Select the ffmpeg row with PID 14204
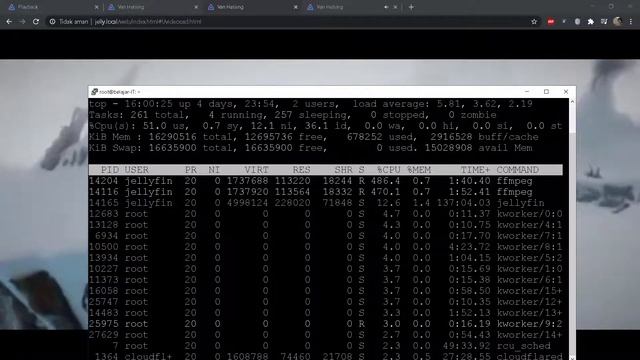640x360 pixels. tap(325, 181)
